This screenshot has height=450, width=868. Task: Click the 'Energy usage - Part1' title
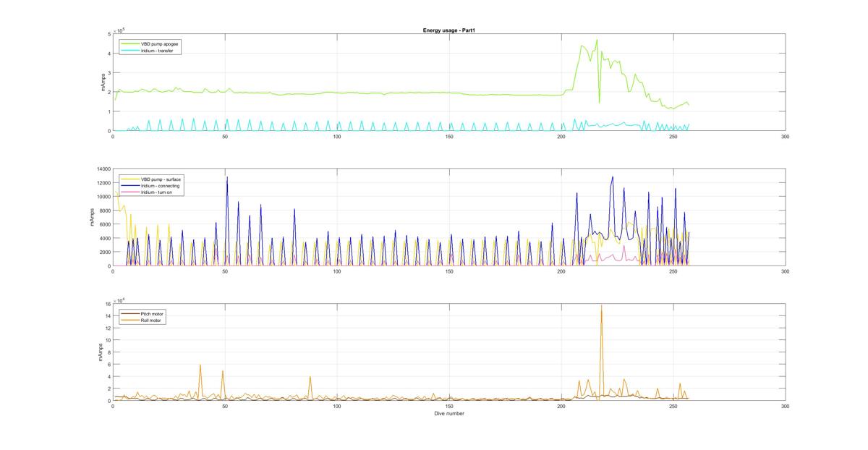[x=448, y=30]
